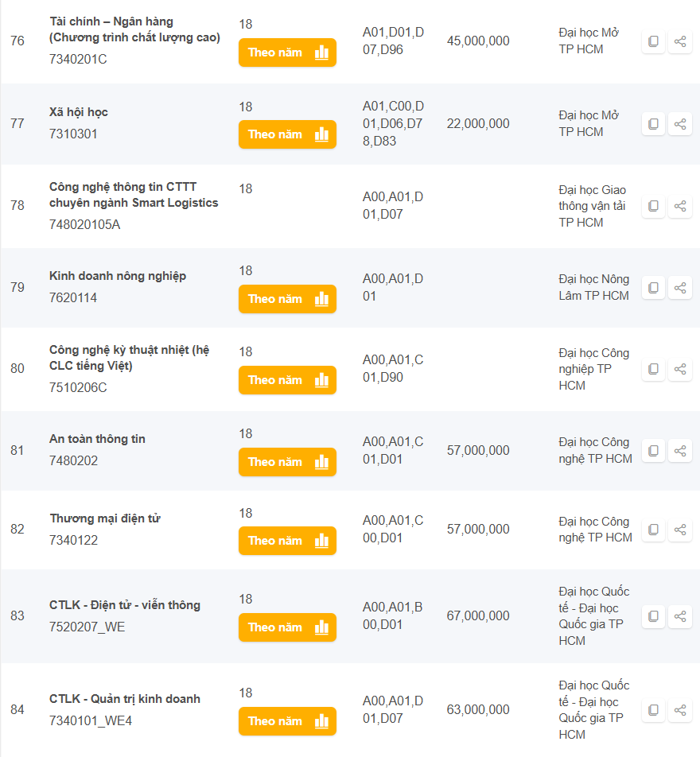Screen dimensions: 700x757
Task: Copy row 76 Tài chính – Ngân hàng
Action: 653,41
